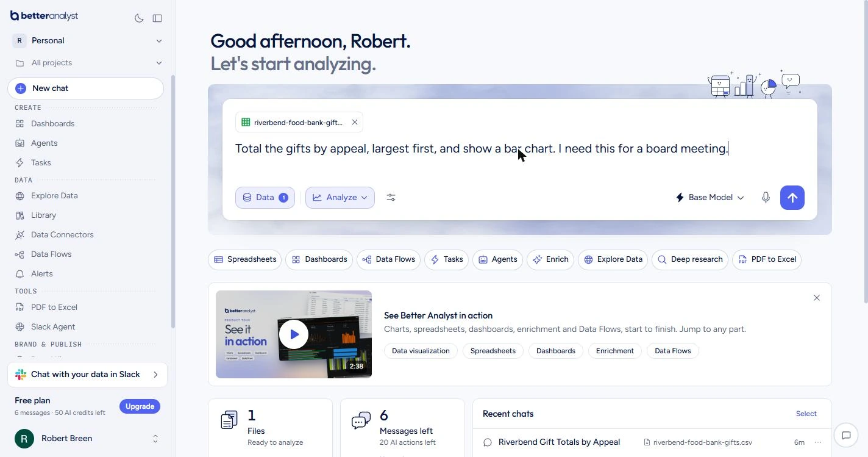Click the Data Connectors sidebar icon

click(20, 235)
